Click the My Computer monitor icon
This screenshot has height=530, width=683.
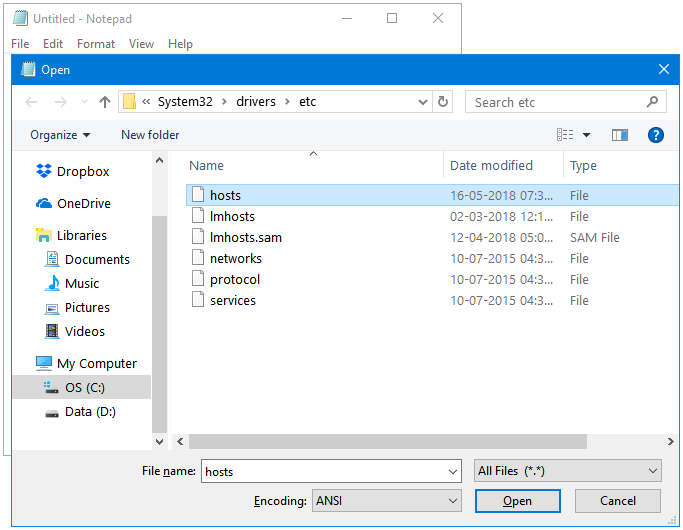pos(44,363)
